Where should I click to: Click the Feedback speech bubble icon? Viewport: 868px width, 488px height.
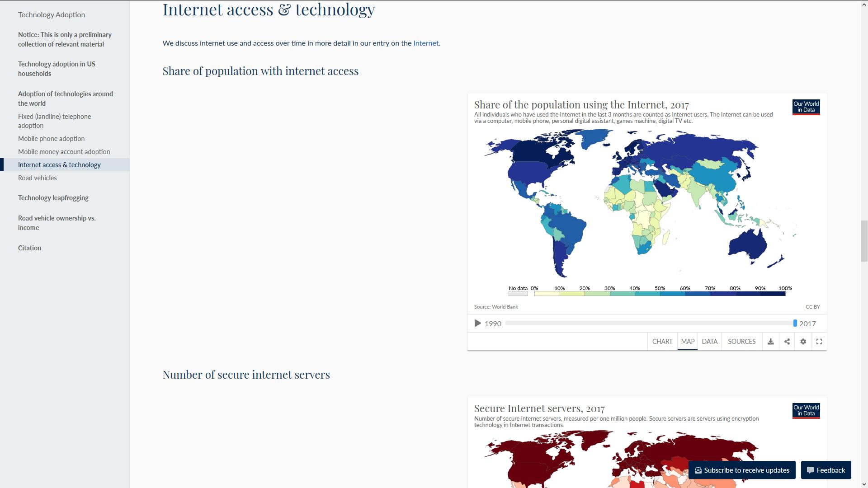click(x=811, y=470)
